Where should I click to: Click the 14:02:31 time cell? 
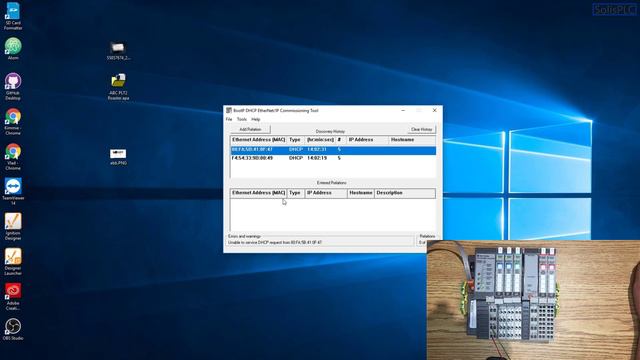click(317, 150)
